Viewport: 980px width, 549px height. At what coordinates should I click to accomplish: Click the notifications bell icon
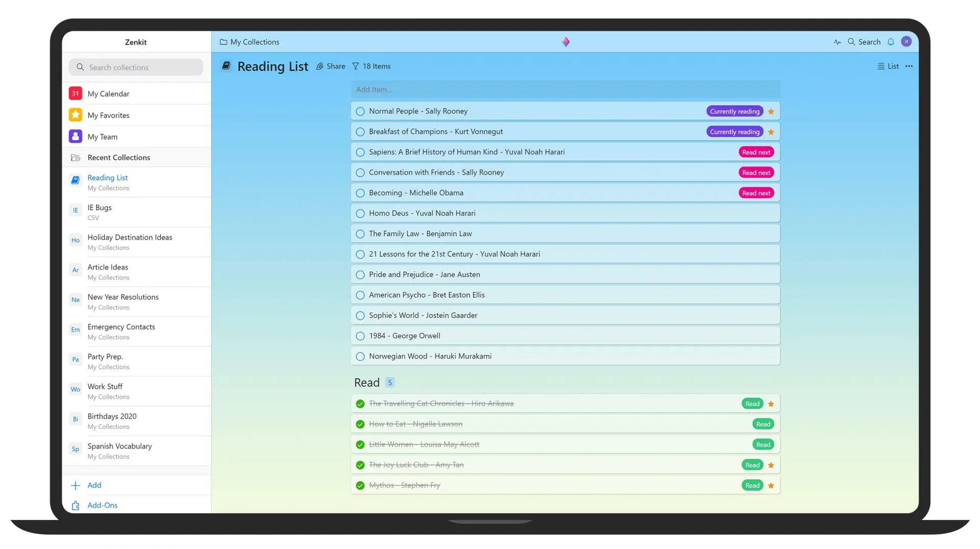891,42
